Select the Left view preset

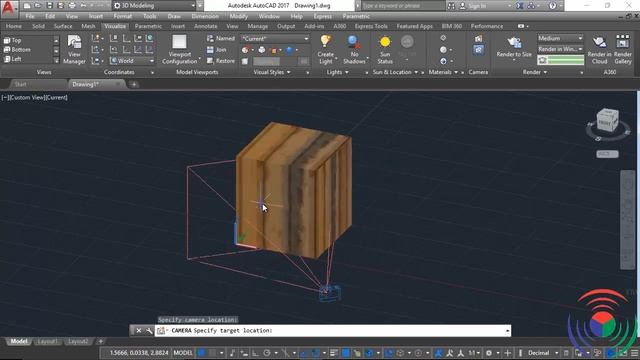click(x=12, y=59)
